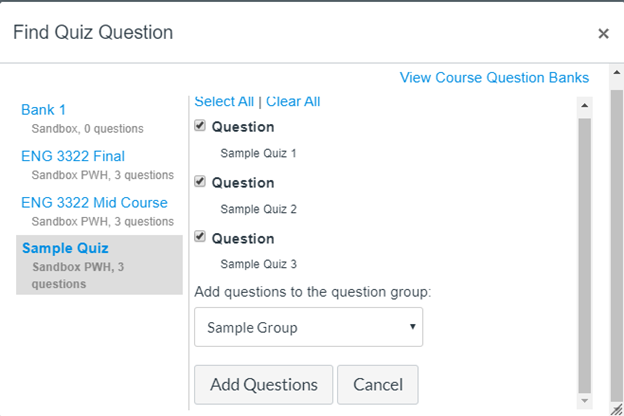Click the Clear All link
624x416 pixels.
(293, 101)
